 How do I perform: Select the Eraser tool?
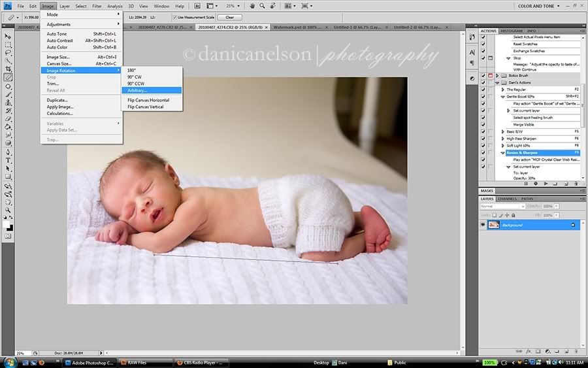(8, 119)
